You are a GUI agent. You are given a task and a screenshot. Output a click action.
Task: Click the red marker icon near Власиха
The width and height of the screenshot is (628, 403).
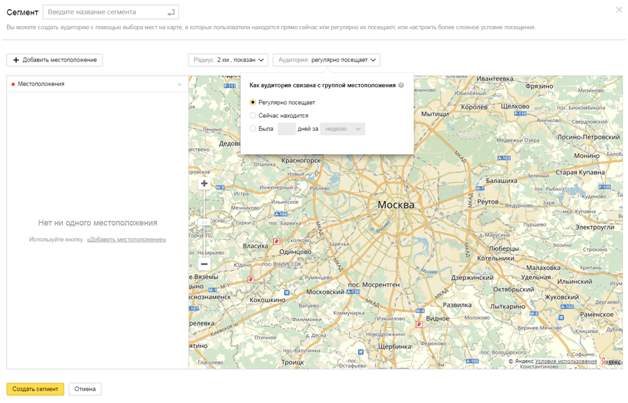[276, 241]
